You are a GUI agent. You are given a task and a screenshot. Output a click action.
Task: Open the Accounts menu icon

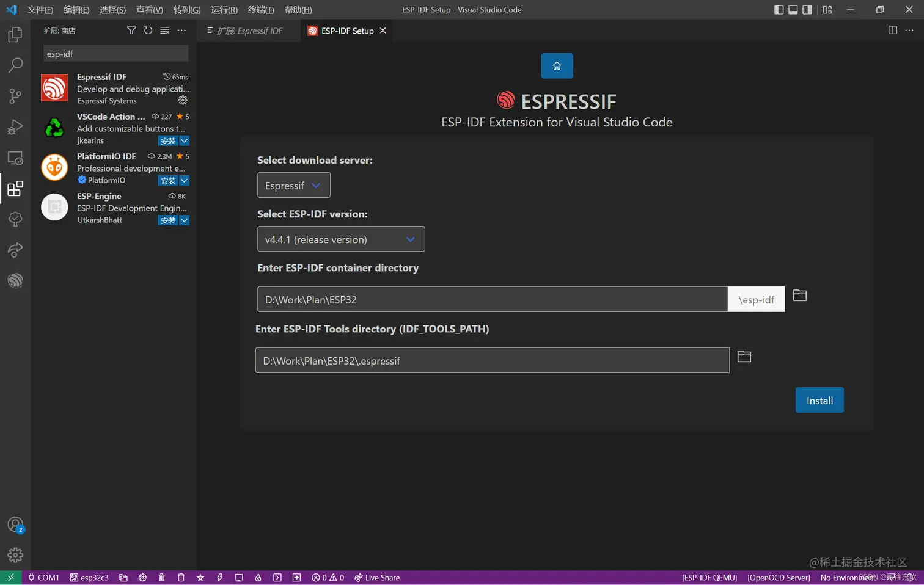pyautogui.click(x=15, y=525)
